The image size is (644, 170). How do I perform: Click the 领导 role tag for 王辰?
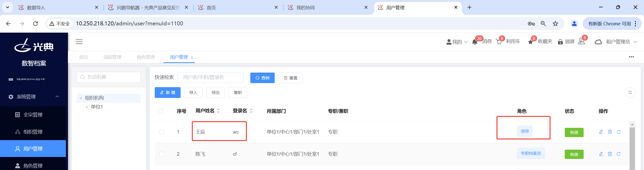525,131
